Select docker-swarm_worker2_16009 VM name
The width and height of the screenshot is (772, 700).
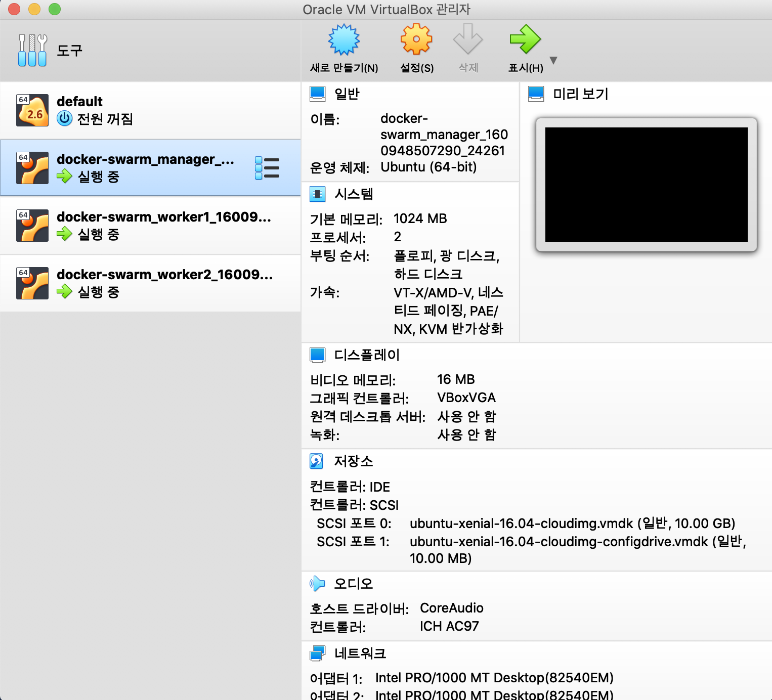click(x=164, y=275)
